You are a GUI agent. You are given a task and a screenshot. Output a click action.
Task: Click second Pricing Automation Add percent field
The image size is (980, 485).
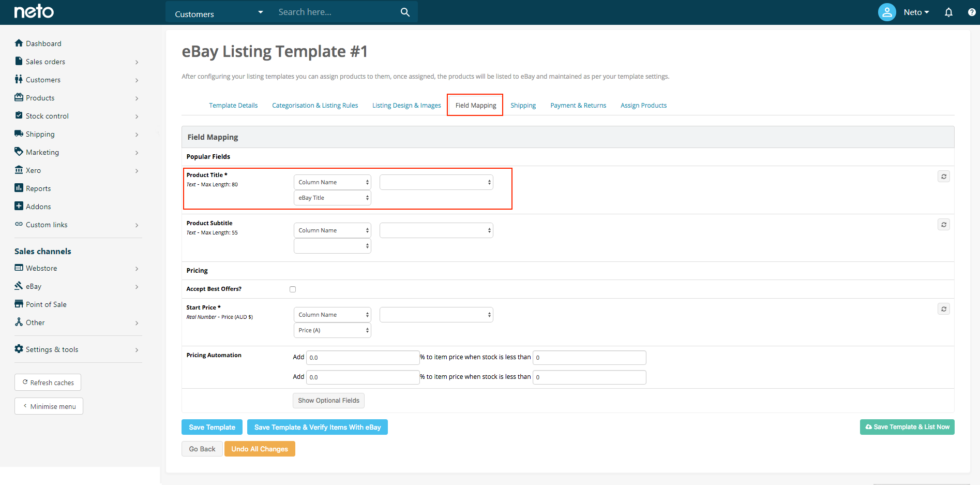(363, 377)
